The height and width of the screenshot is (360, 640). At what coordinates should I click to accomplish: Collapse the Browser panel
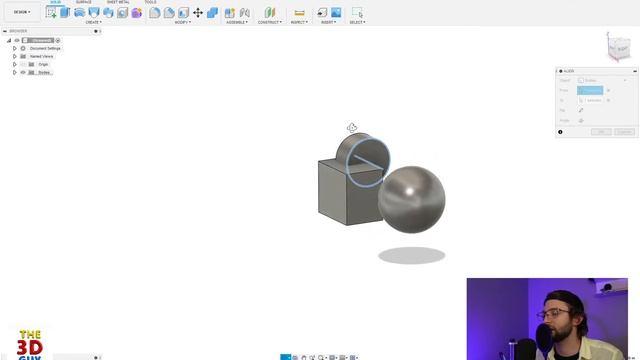pos(4,31)
